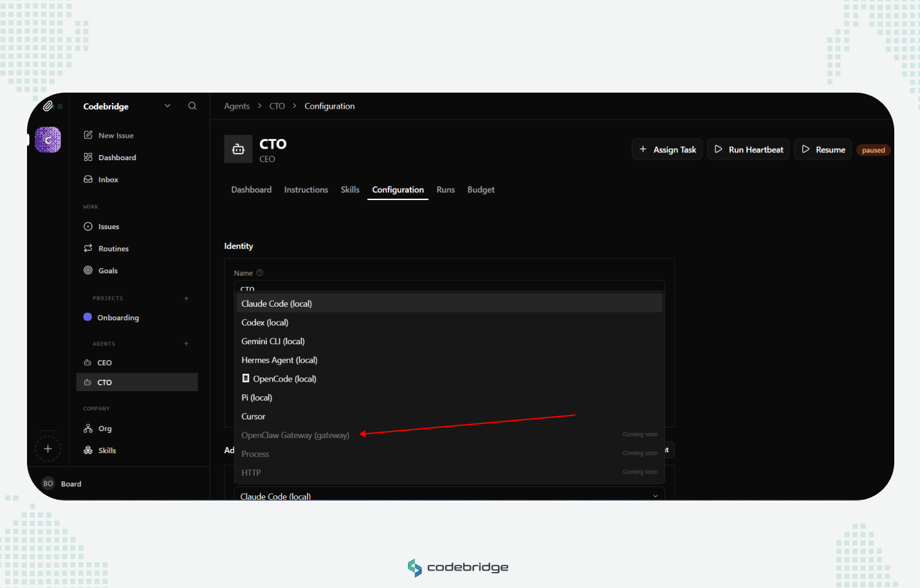
Task: Click the Run Heartbeat button
Action: click(x=749, y=149)
